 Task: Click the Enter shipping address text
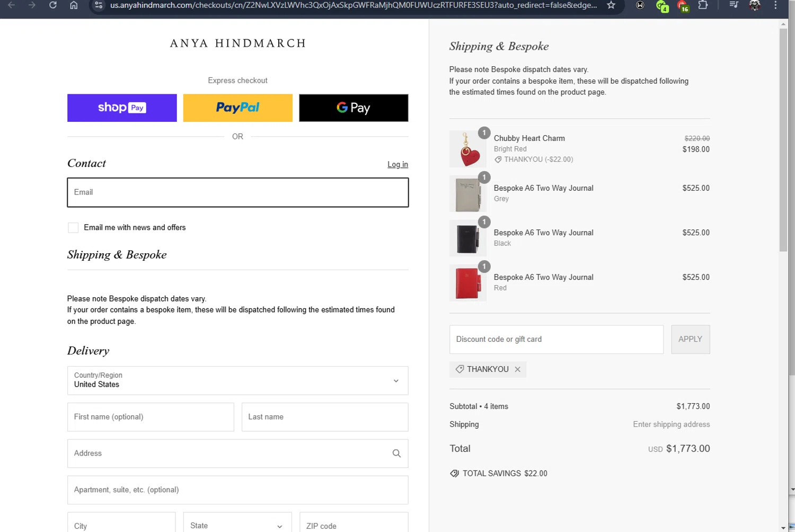[671, 424]
